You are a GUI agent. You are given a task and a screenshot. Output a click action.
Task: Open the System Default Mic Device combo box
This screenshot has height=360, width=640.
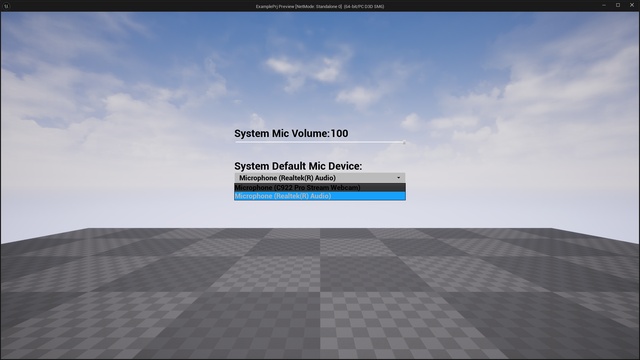(320, 178)
